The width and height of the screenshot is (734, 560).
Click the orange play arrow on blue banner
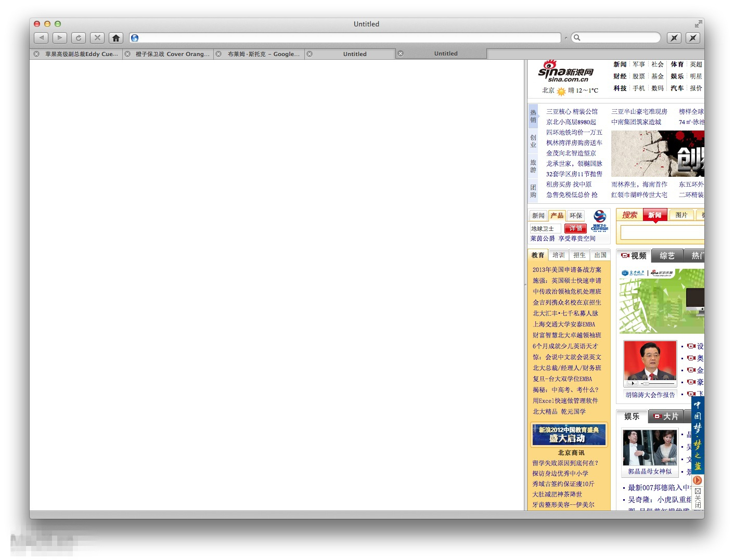698,480
